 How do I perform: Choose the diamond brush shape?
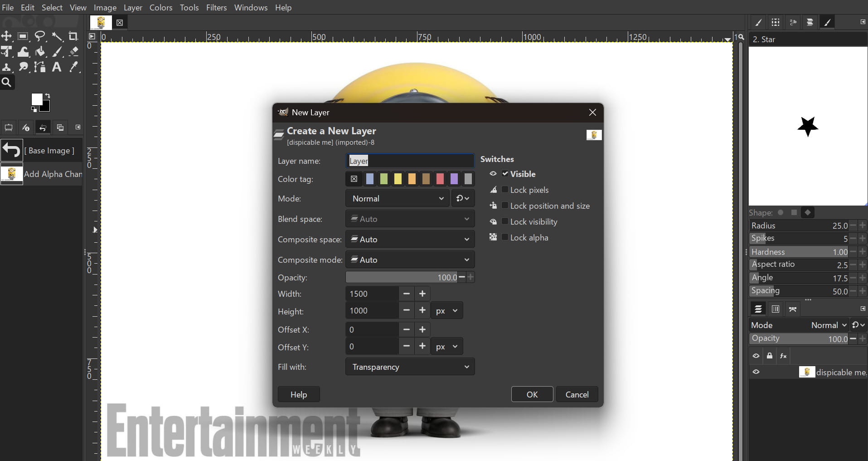(x=807, y=212)
